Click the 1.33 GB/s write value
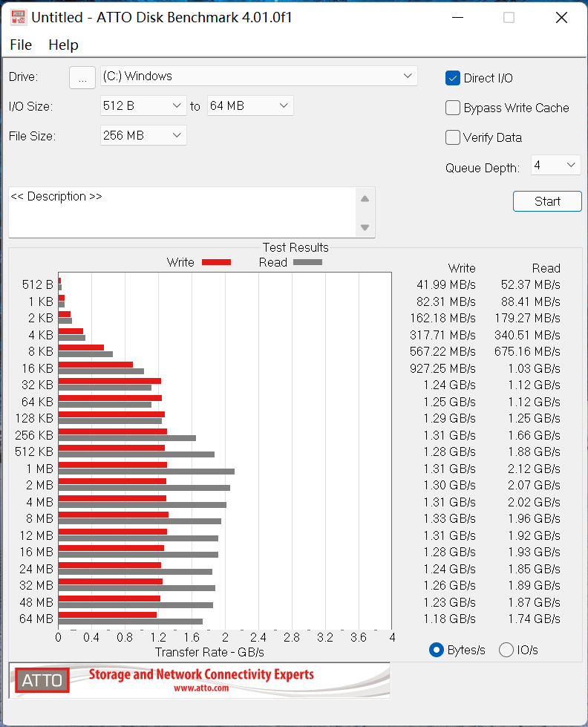The height and width of the screenshot is (727, 588). 450,519
